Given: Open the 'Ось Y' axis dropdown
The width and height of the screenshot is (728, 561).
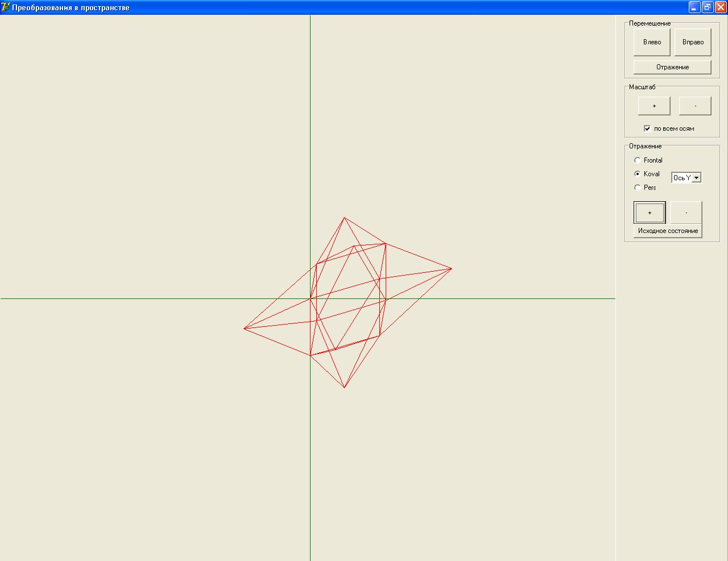Looking at the screenshot, I should pyautogui.click(x=697, y=178).
